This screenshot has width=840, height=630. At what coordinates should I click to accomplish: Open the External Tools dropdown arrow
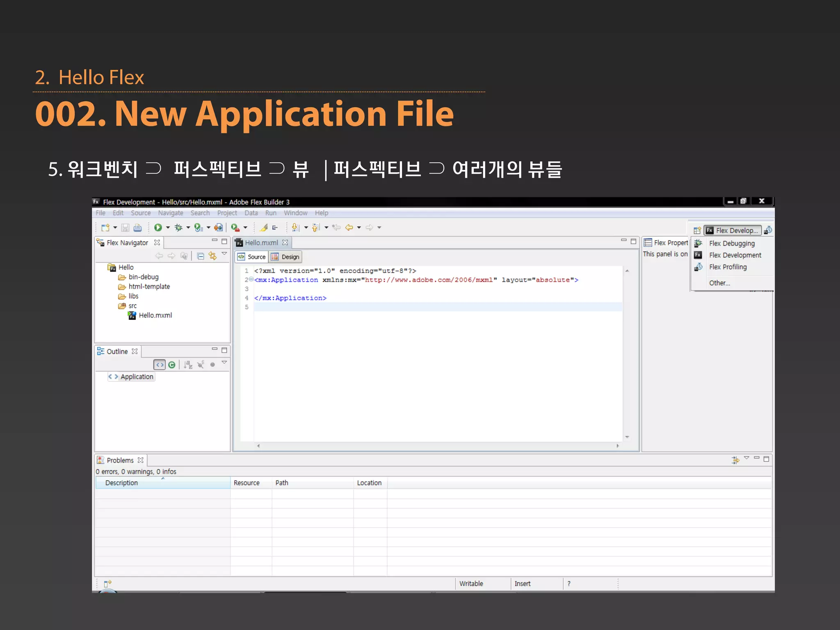tap(245, 228)
